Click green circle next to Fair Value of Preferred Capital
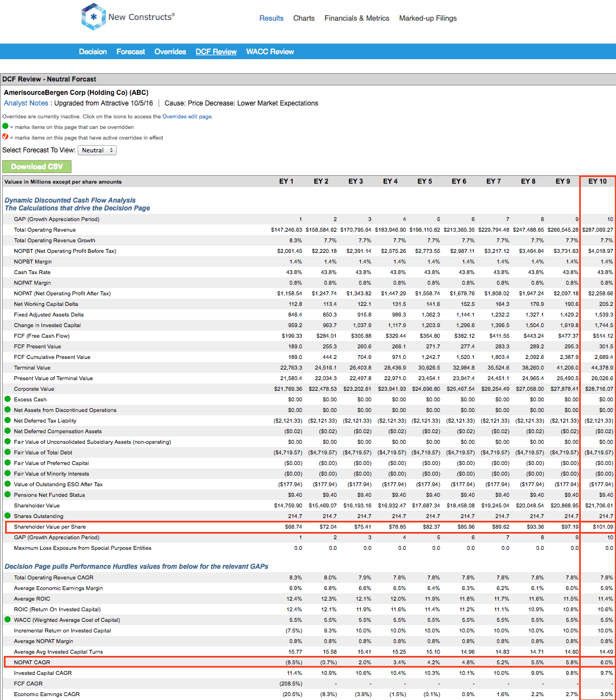This screenshot has height=700, width=616. point(8,463)
